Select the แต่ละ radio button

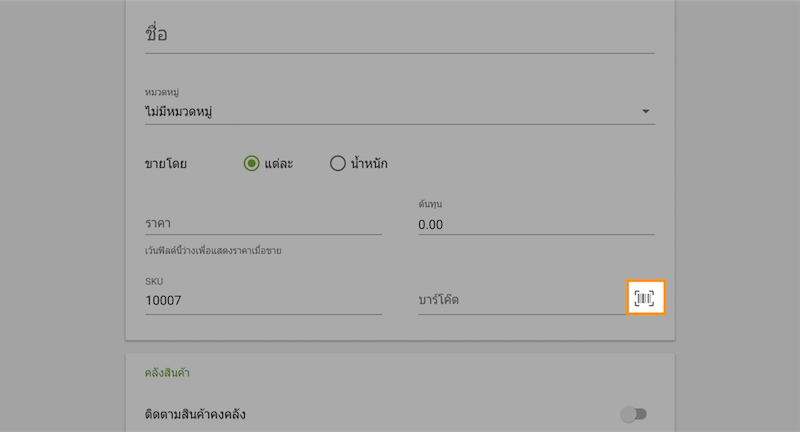251,163
